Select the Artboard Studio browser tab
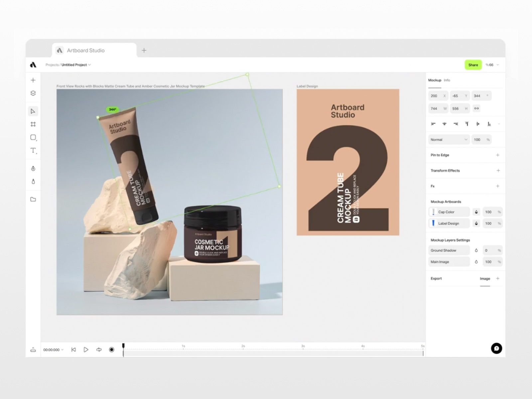The width and height of the screenshot is (532, 399). tap(94, 51)
